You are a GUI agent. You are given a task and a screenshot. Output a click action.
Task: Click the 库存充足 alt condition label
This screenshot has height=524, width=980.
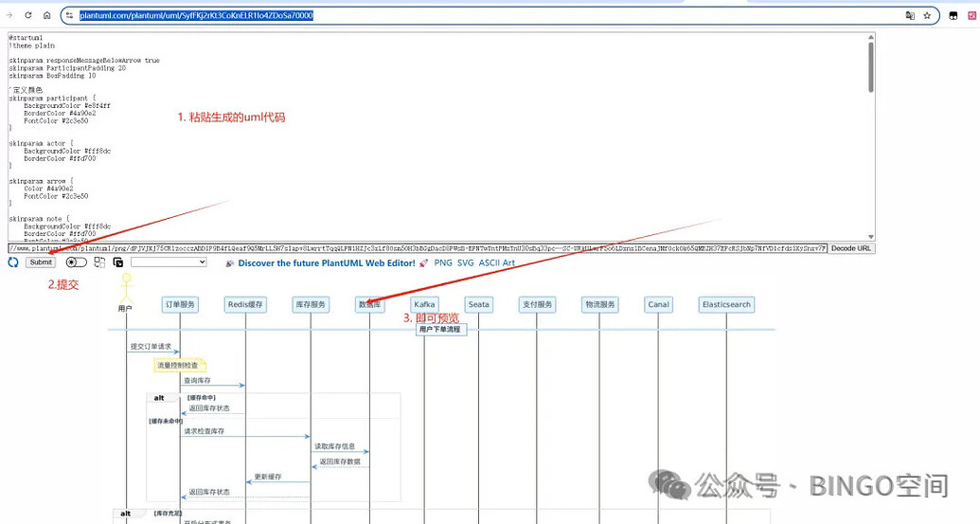pos(168,513)
